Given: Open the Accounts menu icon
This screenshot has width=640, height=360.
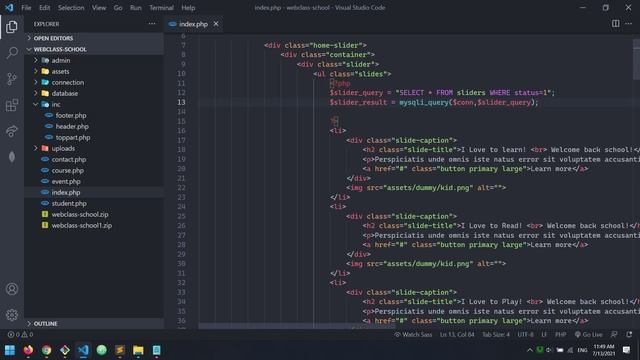Looking at the screenshot, I should click(x=12, y=289).
